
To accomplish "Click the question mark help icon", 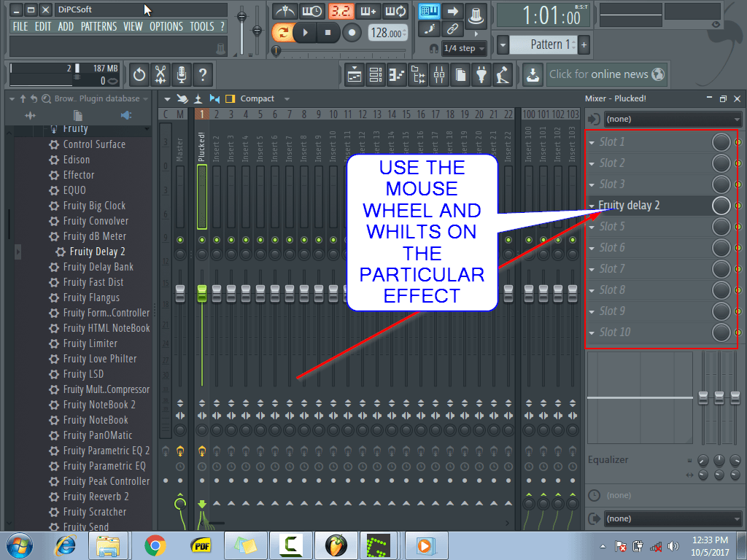I will [203, 75].
